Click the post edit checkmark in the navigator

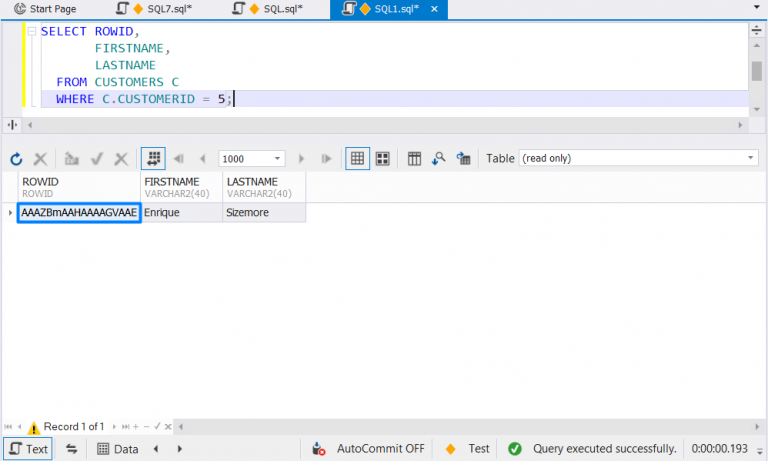157,427
